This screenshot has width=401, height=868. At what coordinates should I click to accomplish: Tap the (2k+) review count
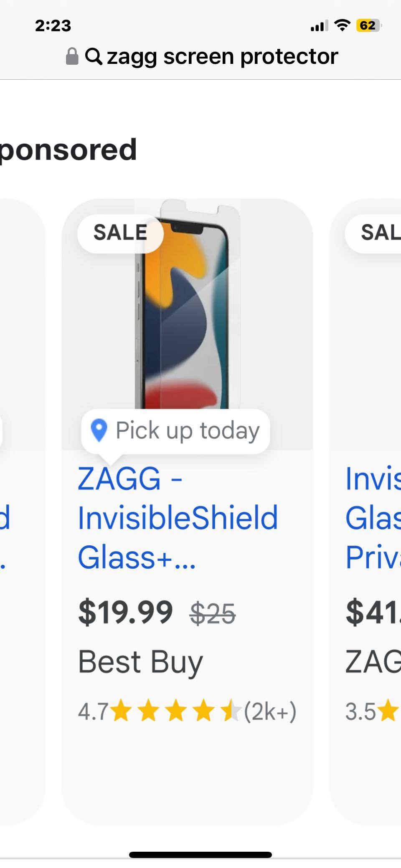[x=270, y=711]
